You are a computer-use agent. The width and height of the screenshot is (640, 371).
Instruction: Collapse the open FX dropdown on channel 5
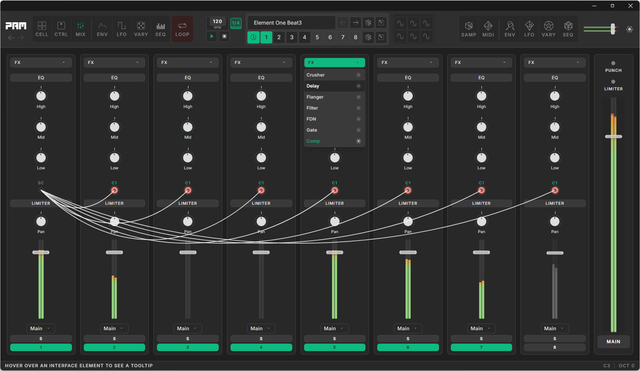pyautogui.click(x=334, y=62)
